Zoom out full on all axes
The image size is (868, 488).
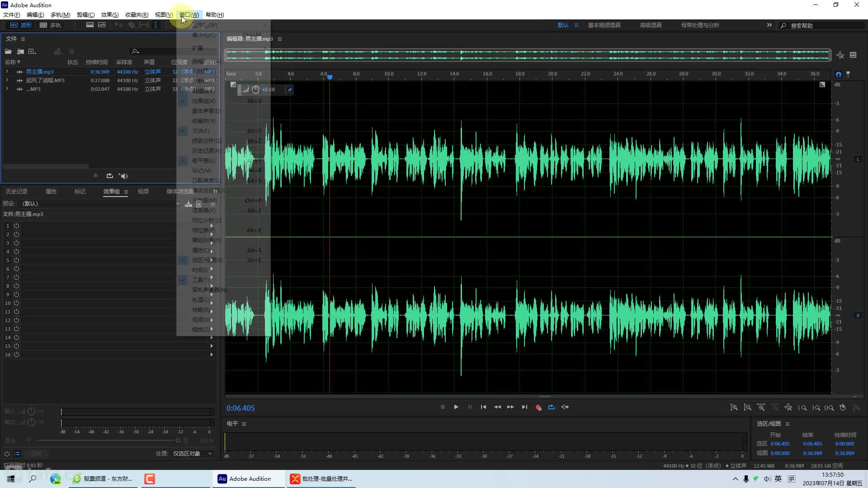tap(788, 408)
